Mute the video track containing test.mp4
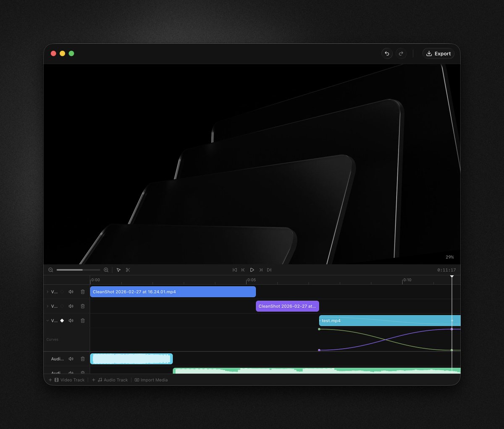504x429 pixels. point(71,321)
